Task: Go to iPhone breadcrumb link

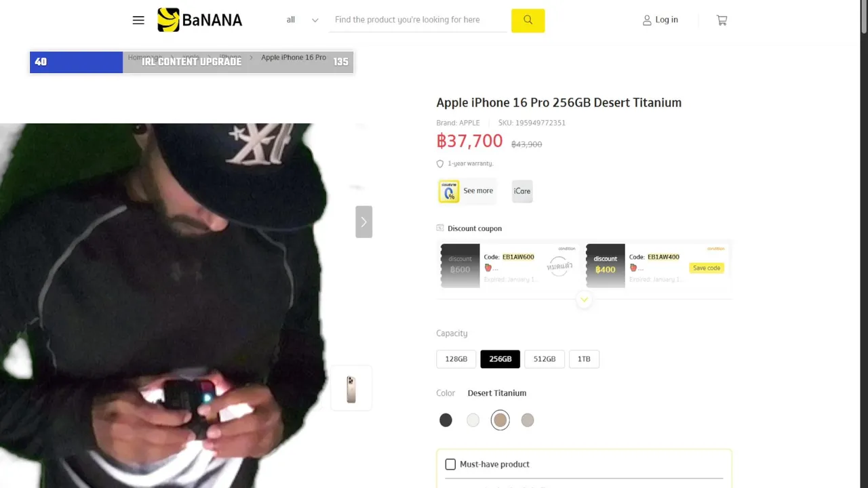Action: (230, 58)
